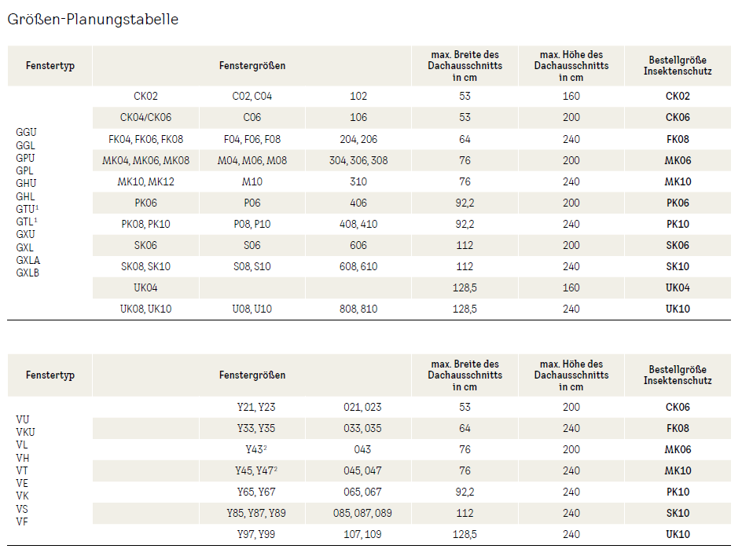742x560 pixels.
Task: Select the Y21, Y23 cell
Action: click(256, 407)
